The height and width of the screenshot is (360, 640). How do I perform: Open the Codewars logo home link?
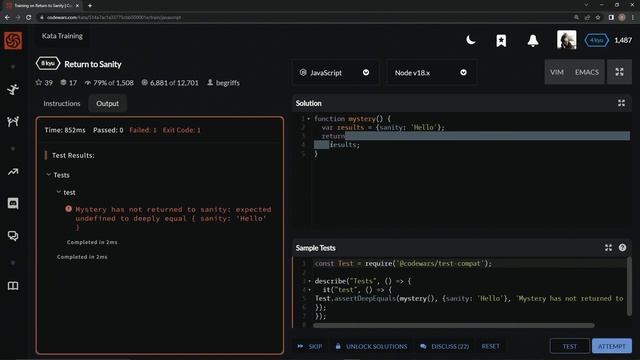[13, 40]
